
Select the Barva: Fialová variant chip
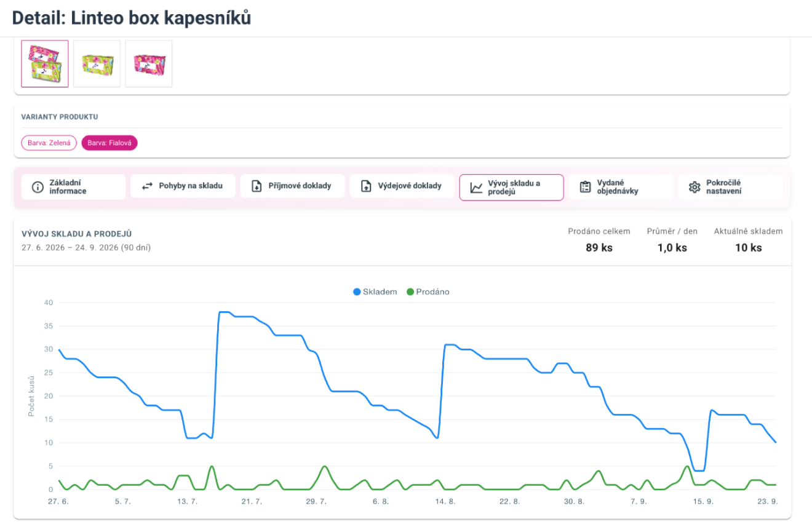pyautogui.click(x=109, y=143)
